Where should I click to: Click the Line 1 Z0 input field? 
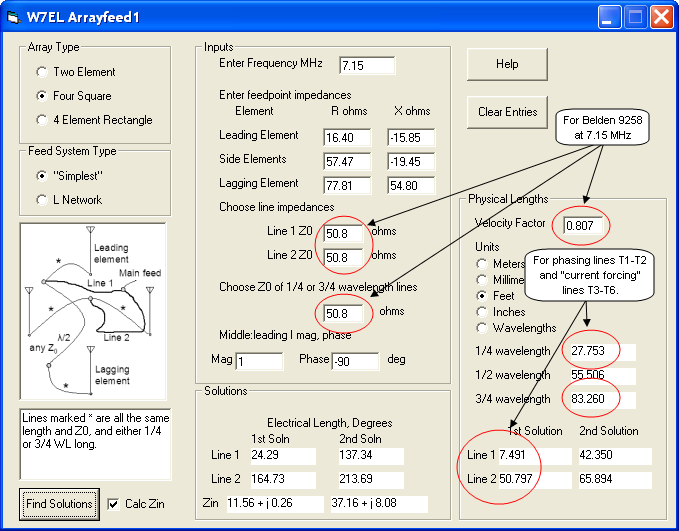coord(344,234)
